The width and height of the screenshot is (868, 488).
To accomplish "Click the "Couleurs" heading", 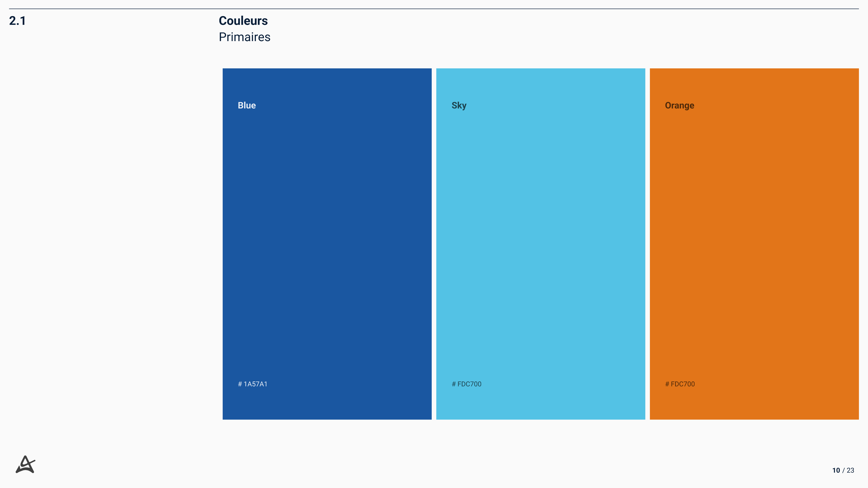I will pyautogui.click(x=243, y=21).
